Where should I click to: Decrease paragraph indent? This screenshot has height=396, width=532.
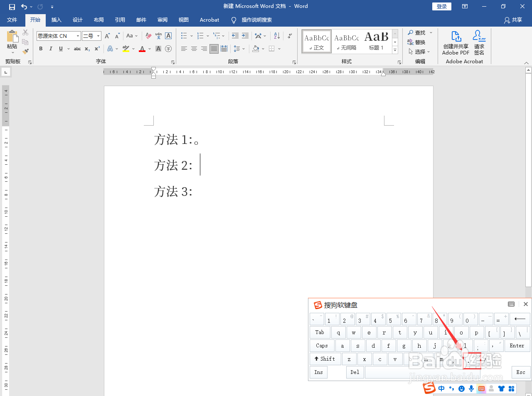pos(235,36)
